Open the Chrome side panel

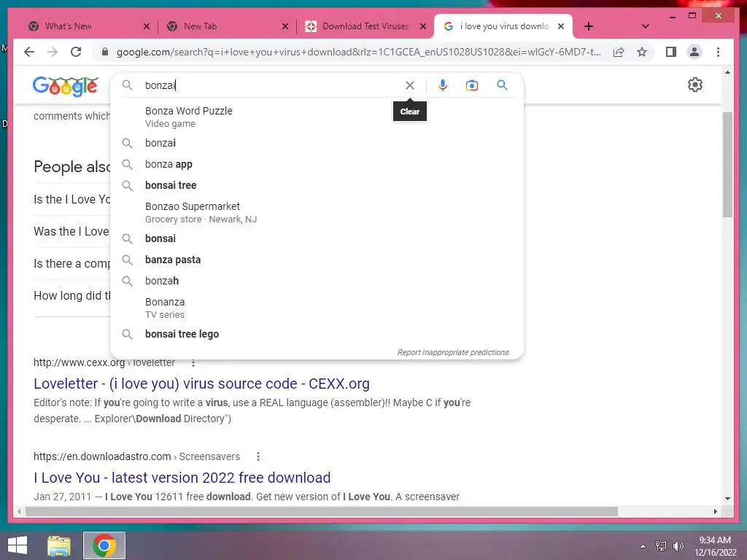point(671,52)
